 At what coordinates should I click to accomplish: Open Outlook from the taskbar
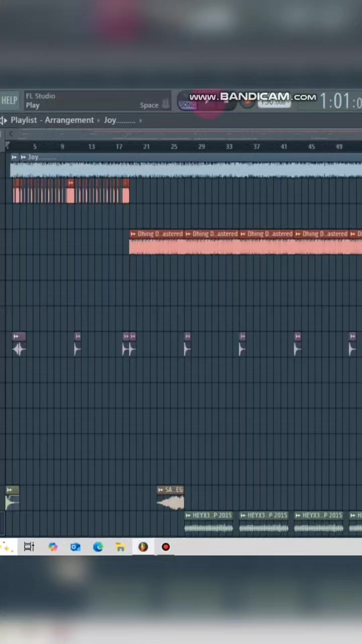tap(75, 547)
